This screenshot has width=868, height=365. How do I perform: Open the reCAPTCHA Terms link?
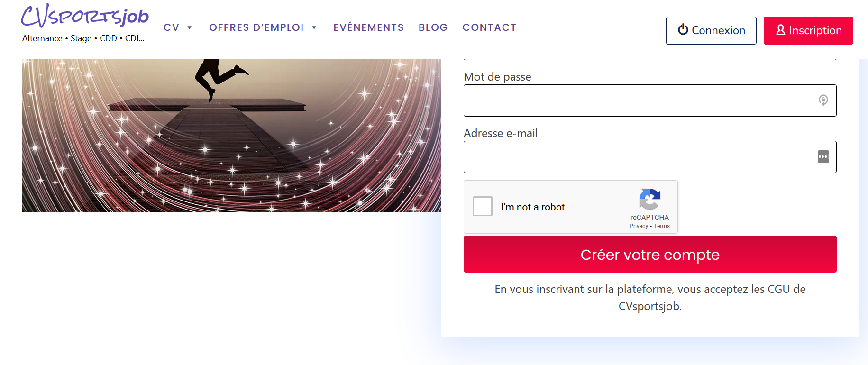tap(662, 226)
